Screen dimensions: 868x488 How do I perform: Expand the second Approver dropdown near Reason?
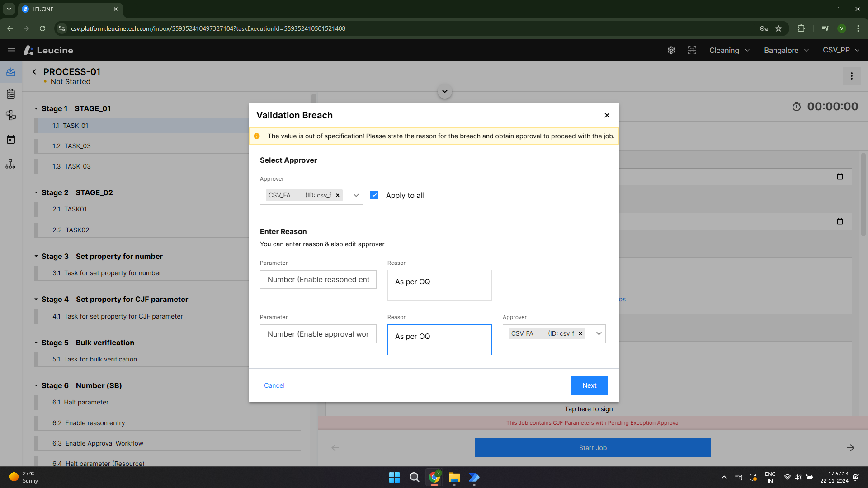click(598, 333)
